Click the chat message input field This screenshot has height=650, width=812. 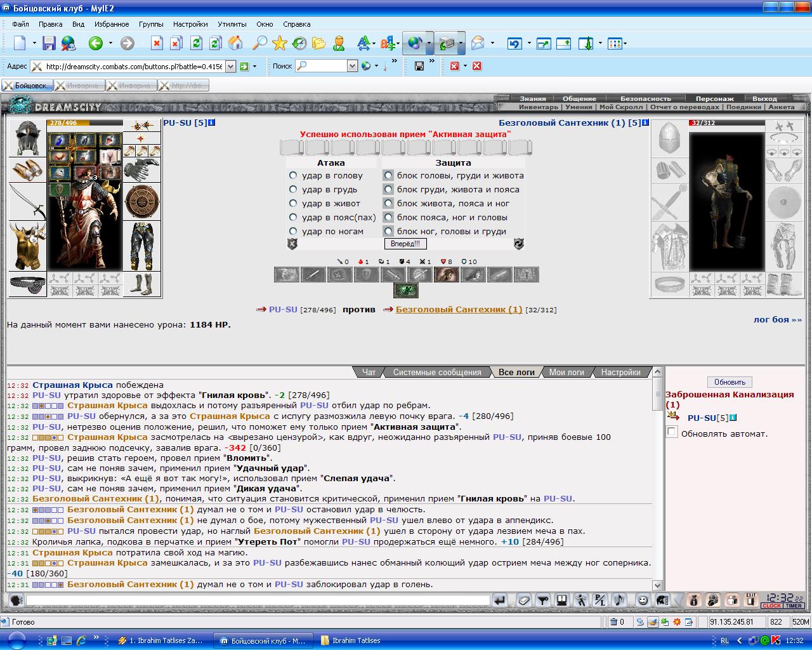258,600
